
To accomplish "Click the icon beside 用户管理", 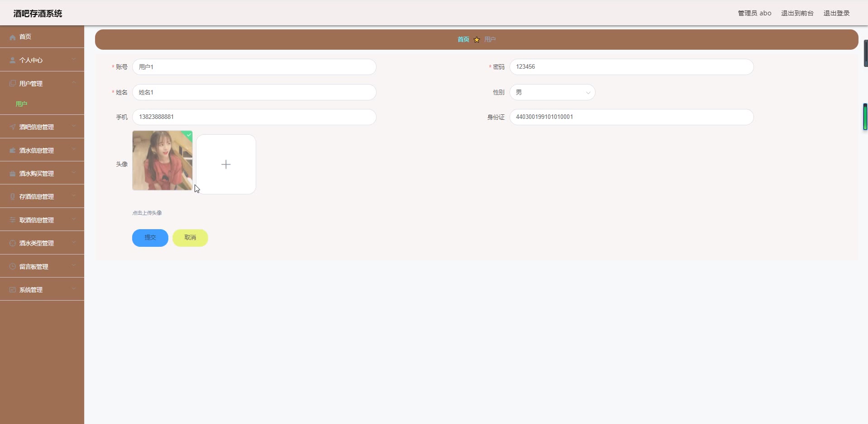I will click(x=13, y=84).
